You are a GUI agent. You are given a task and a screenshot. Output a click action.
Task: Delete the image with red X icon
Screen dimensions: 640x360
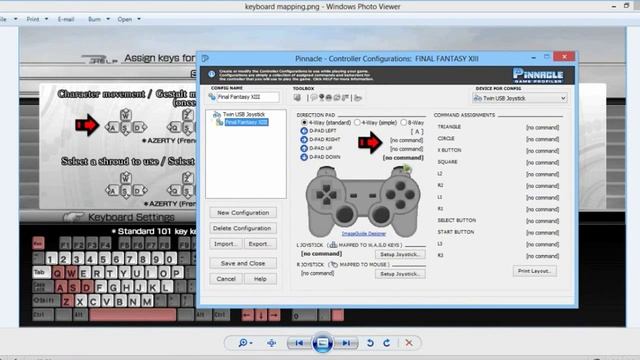point(409,343)
